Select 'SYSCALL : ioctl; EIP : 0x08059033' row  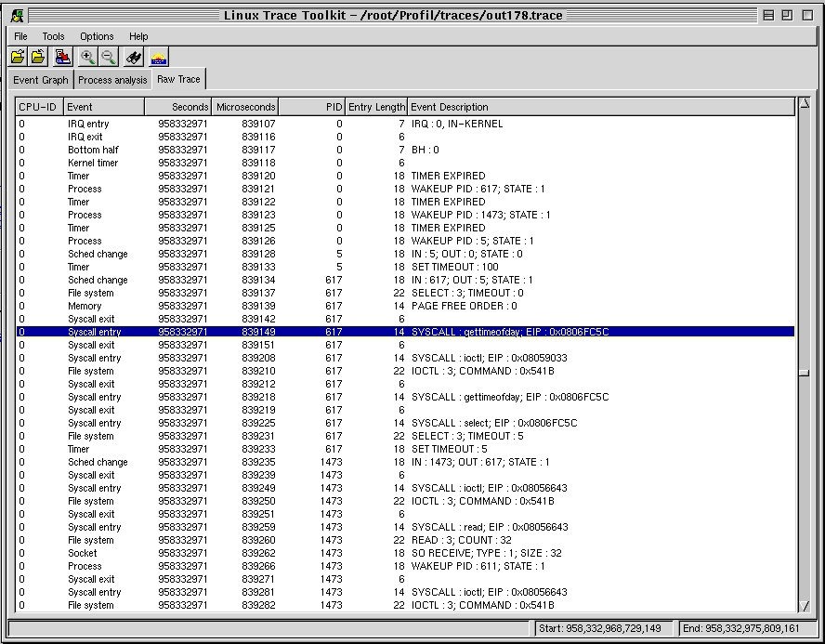pyautogui.click(x=405, y=358)
